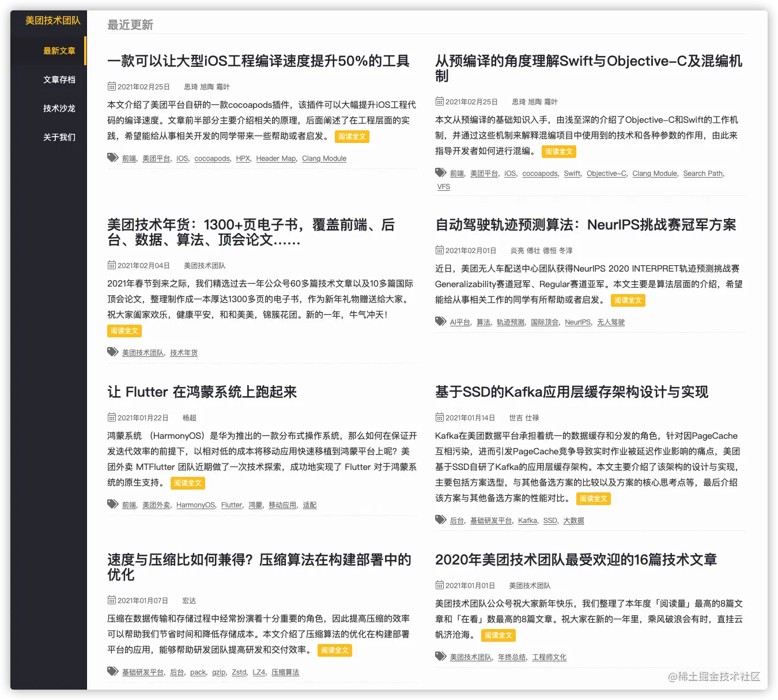This screenshot has height=700, width=778.
Task: Click calendar icon beside 2021年02月04日
Action: [112, 265]
